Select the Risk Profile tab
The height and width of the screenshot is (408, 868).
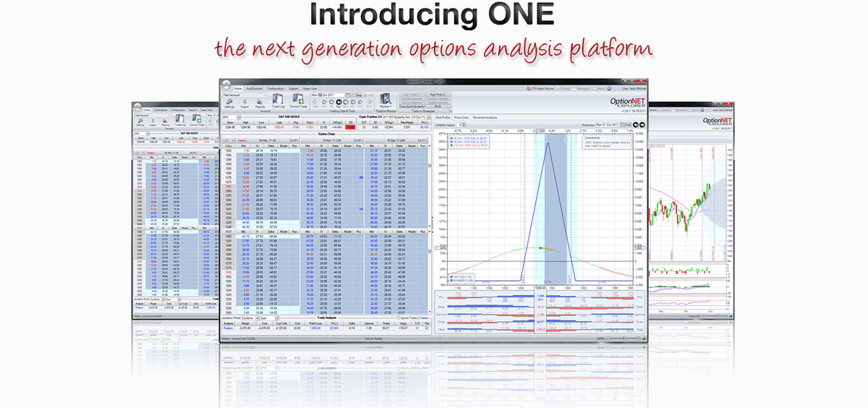point(443,117)
